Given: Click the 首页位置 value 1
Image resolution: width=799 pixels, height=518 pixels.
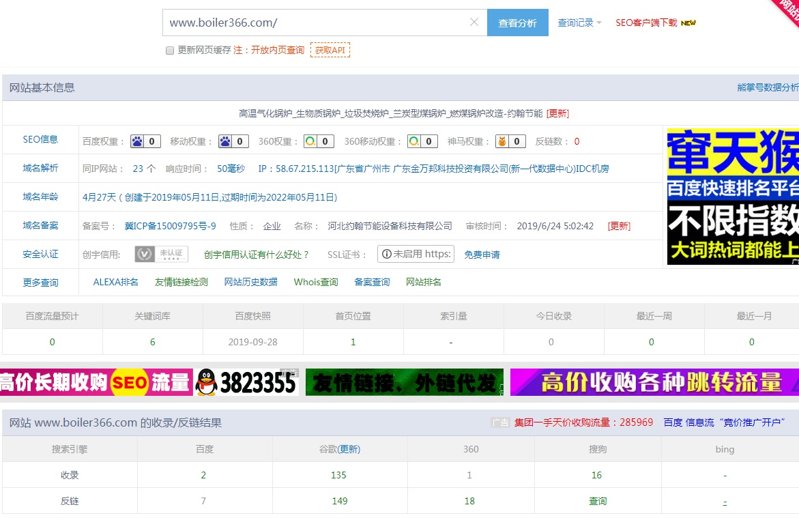Looking at the screenshot, I should pos(353,342).
